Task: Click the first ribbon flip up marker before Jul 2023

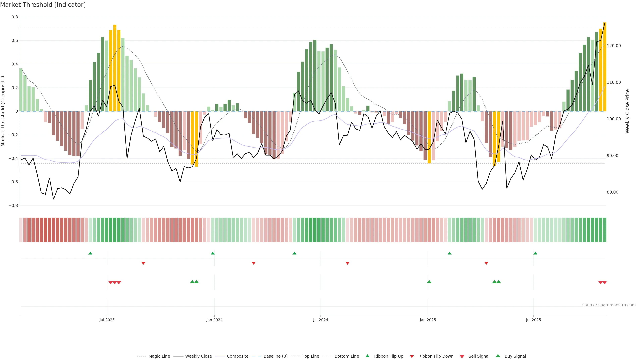Action: (x=90, y=253)
